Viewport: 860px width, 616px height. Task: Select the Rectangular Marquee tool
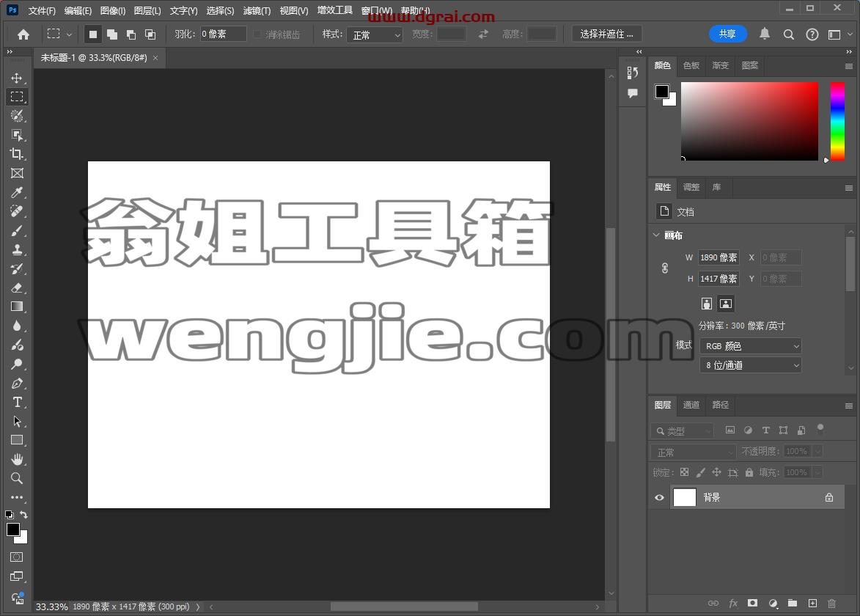(17, 97)
